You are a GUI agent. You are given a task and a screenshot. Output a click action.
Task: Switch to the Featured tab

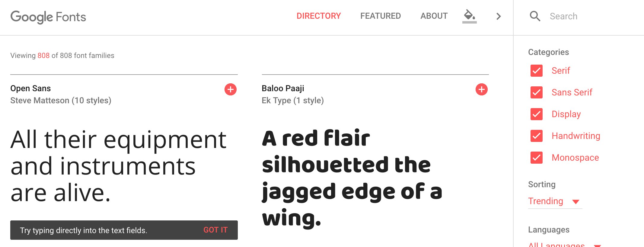381,16
